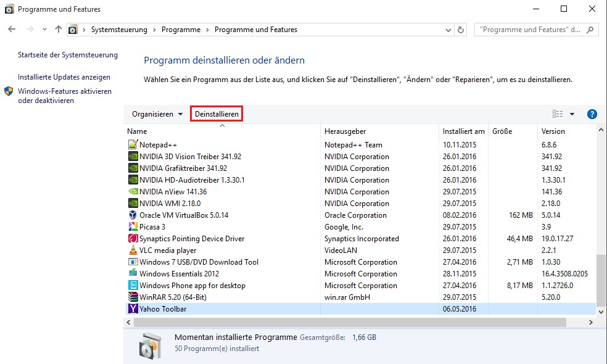Click the search Programme und Features field
607x364 pixels.
click(531, 30)
